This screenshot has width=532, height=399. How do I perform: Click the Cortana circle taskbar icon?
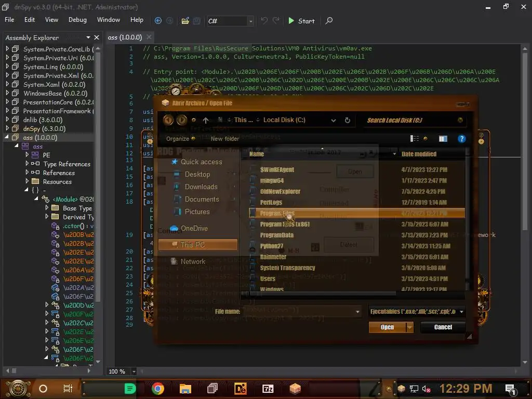(43, 389)
